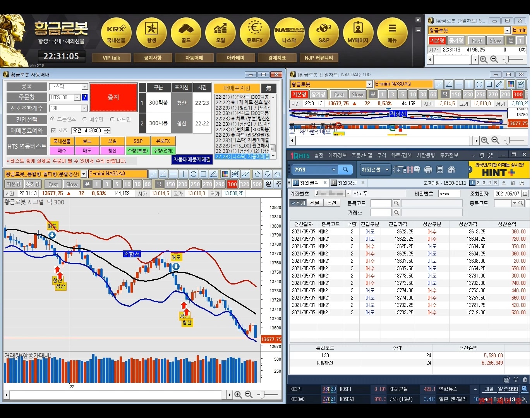Click the pink 매도 test button
532x418 pixels.
(87, 151)
